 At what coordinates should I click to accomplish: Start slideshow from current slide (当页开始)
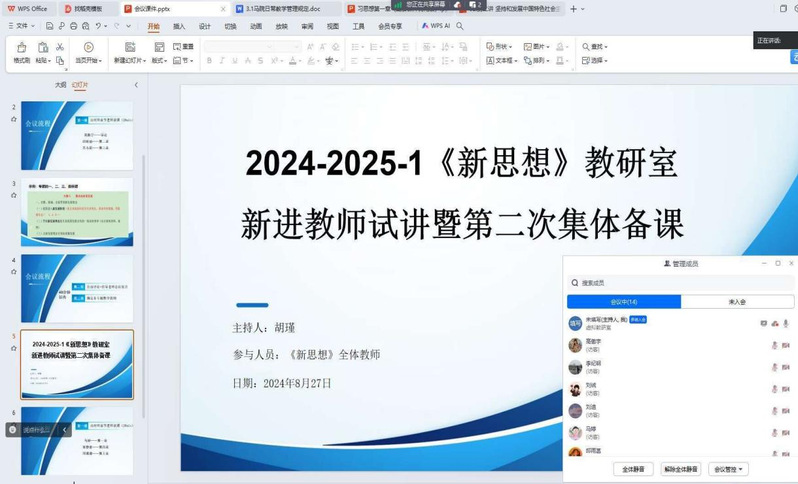point(88,53)
